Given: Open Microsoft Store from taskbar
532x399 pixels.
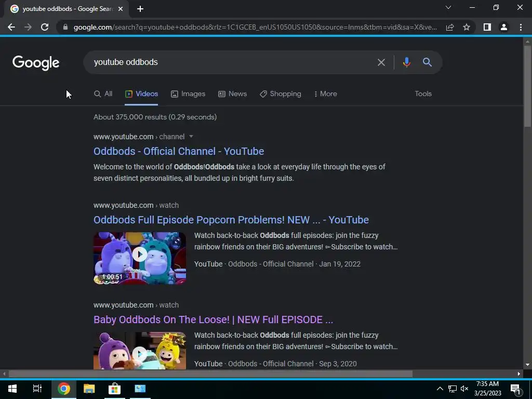Looking at the screenshot, I should [x=114, y=389].
